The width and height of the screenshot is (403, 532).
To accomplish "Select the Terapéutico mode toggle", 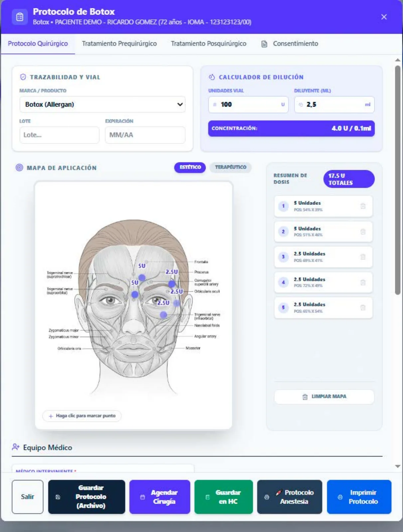I will click(x=230, y=167).
